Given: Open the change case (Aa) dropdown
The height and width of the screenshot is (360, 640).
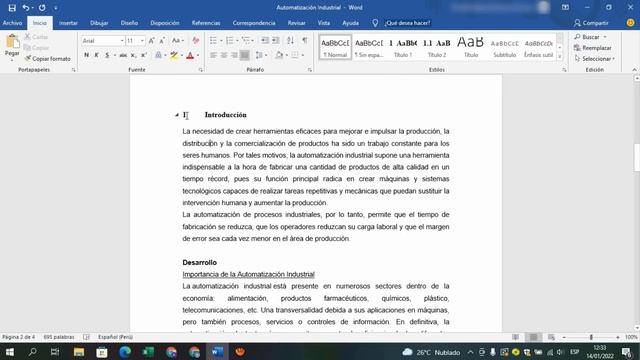Looking at the screenshot, I should point(178,40).
